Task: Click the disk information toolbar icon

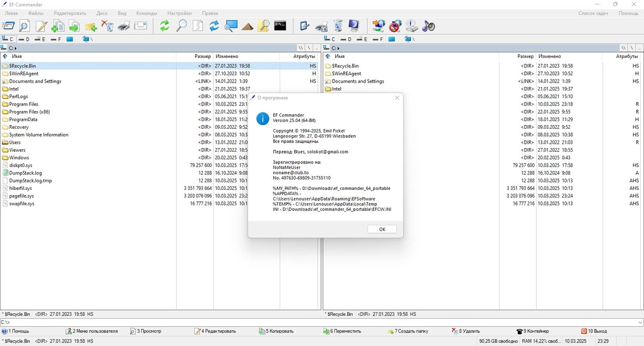Action: tap(412, 25)
